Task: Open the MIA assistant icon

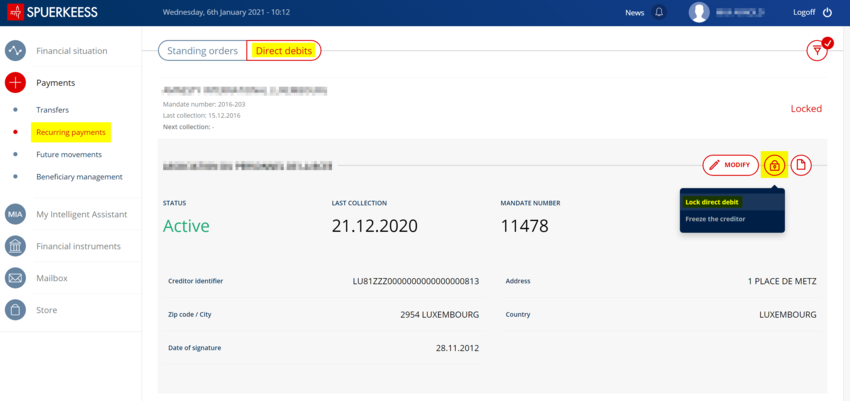Action: [15, 214]
